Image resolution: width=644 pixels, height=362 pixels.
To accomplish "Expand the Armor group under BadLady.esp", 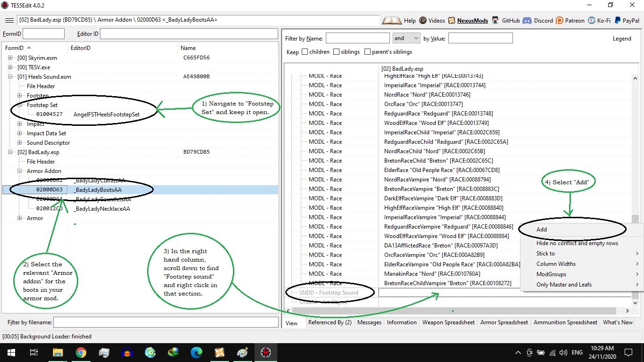I will 20,218.
